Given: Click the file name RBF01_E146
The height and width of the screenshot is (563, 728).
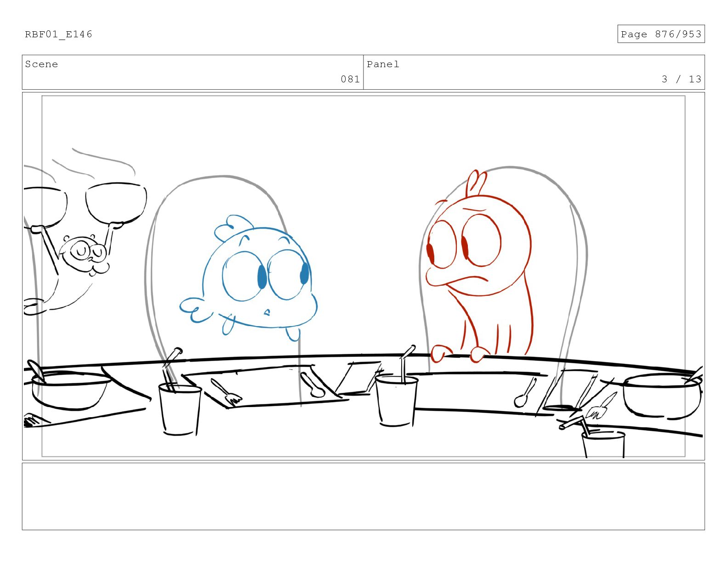Looking at the screenshot, I should [x=58, y=34].
